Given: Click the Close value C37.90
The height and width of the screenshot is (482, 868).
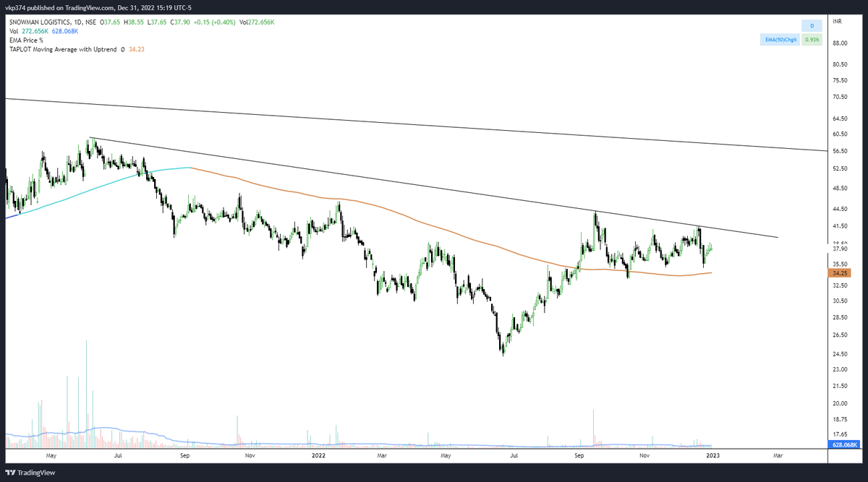Looking at the screenshot, I should pos(179,22).
